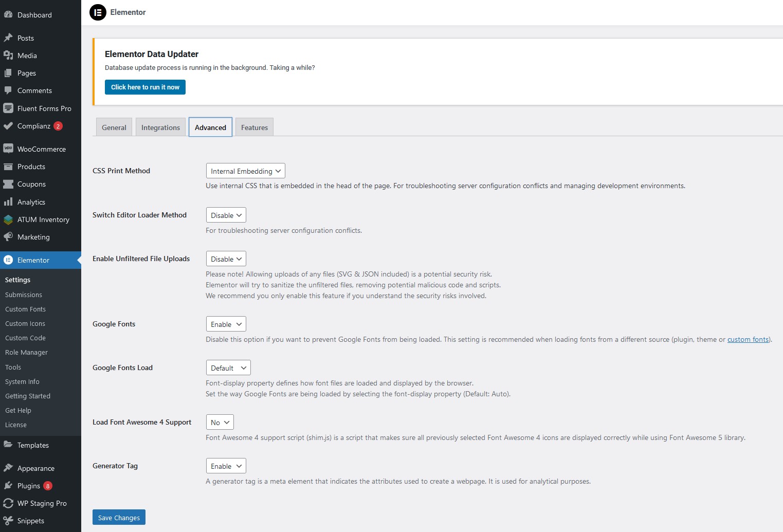Select Role Manager under Elementor
This screenshot has width=783, height=532.
[x=26, y=352]
